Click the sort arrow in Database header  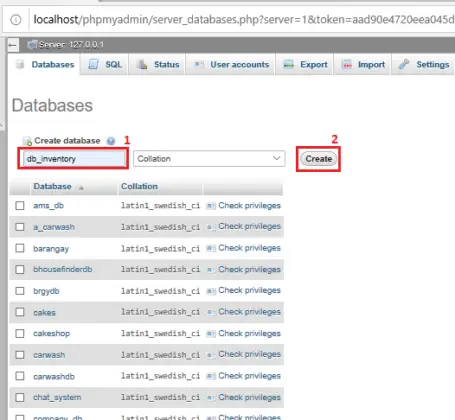coord(81,188)
